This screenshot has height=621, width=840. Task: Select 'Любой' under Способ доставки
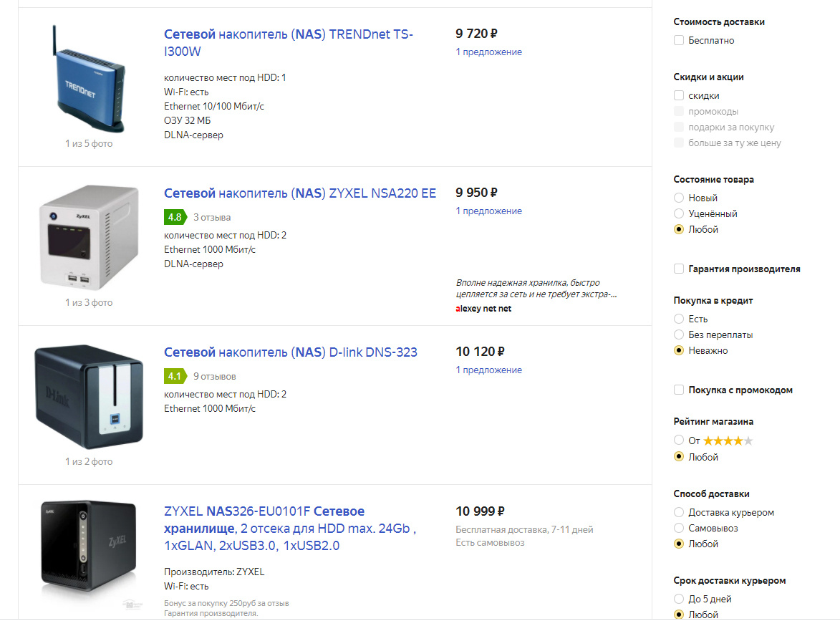coord(679,544)
